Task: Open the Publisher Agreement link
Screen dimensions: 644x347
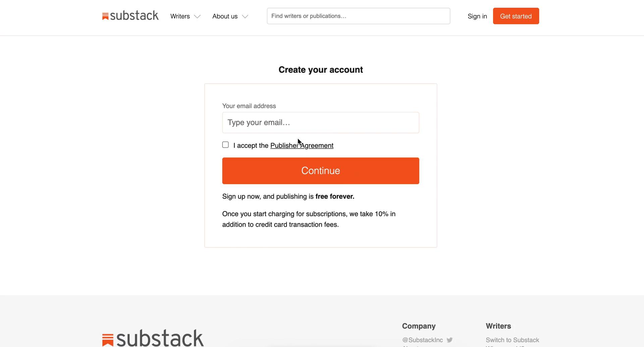Action: [302, 145]
